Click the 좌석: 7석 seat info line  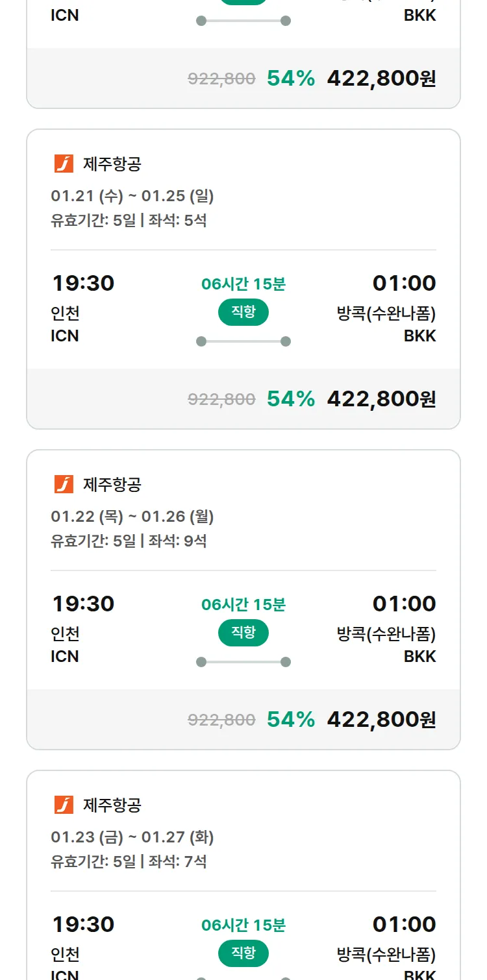(x=178, y=862)
